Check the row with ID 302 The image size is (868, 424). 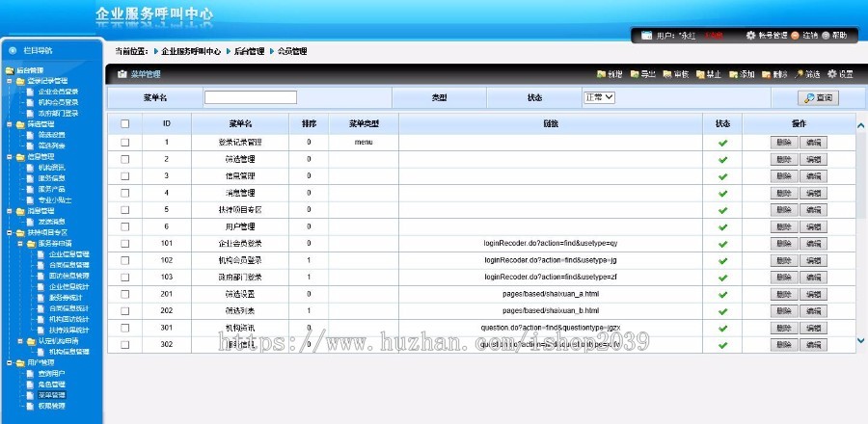125,344
